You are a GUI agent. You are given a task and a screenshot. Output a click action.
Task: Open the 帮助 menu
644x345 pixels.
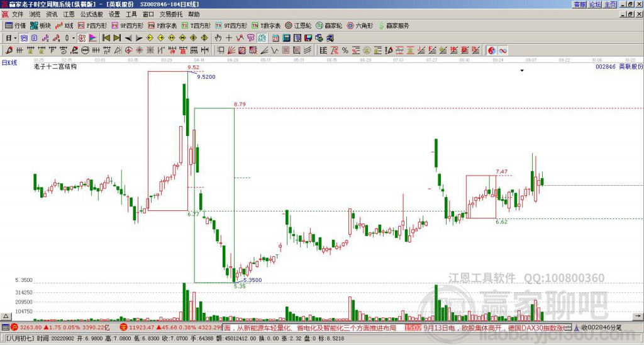[x=194, y=14]
